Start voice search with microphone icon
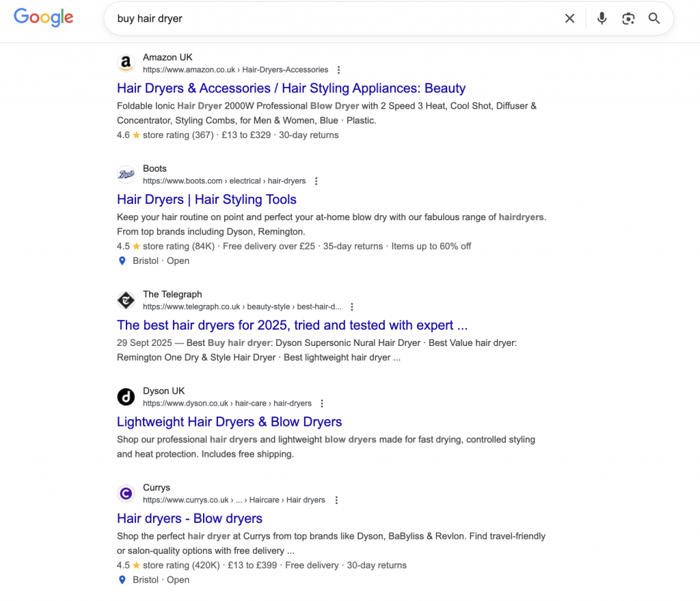 pyautogui.click(x=602, y=18)
